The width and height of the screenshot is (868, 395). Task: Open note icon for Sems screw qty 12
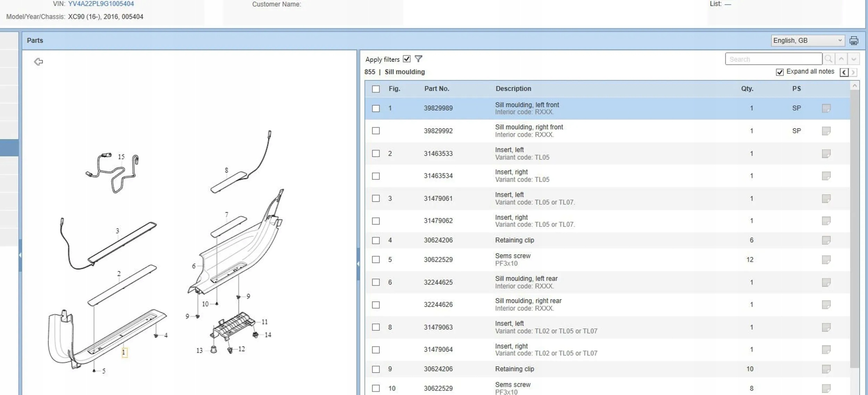[826, 260]
